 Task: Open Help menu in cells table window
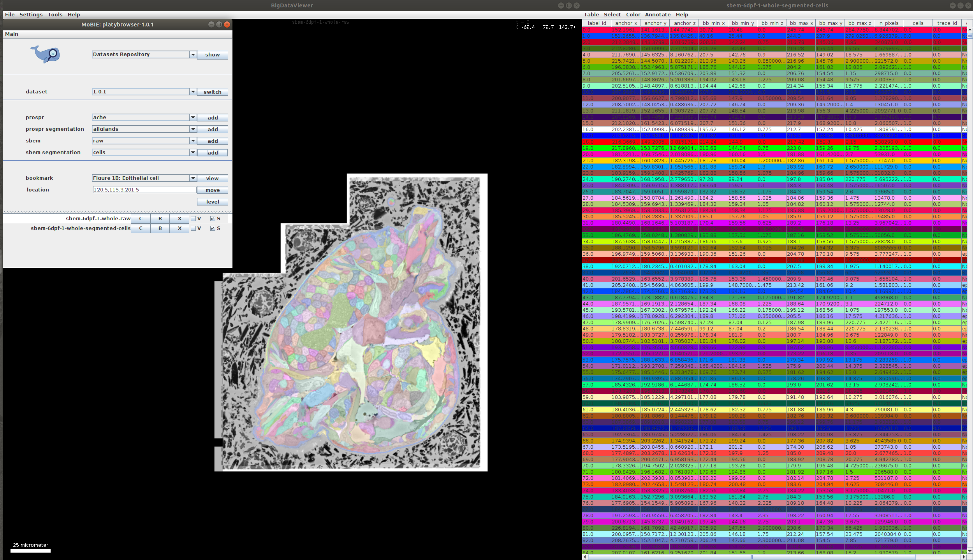pyautogui.click(x=682, y=15)
